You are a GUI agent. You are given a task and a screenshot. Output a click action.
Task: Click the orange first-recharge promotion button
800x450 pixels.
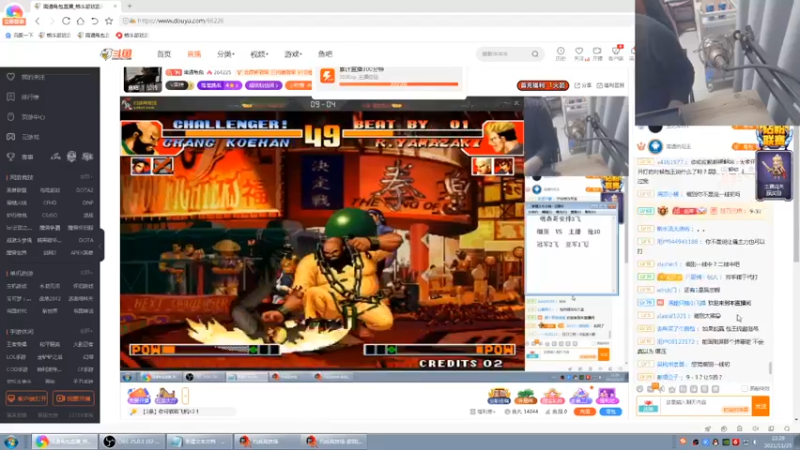tap(542, 85)
